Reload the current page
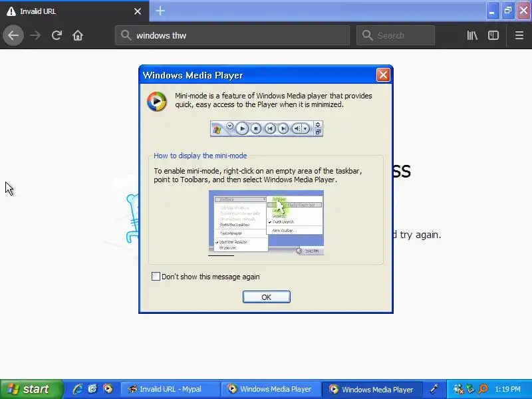 coord(57,35)
